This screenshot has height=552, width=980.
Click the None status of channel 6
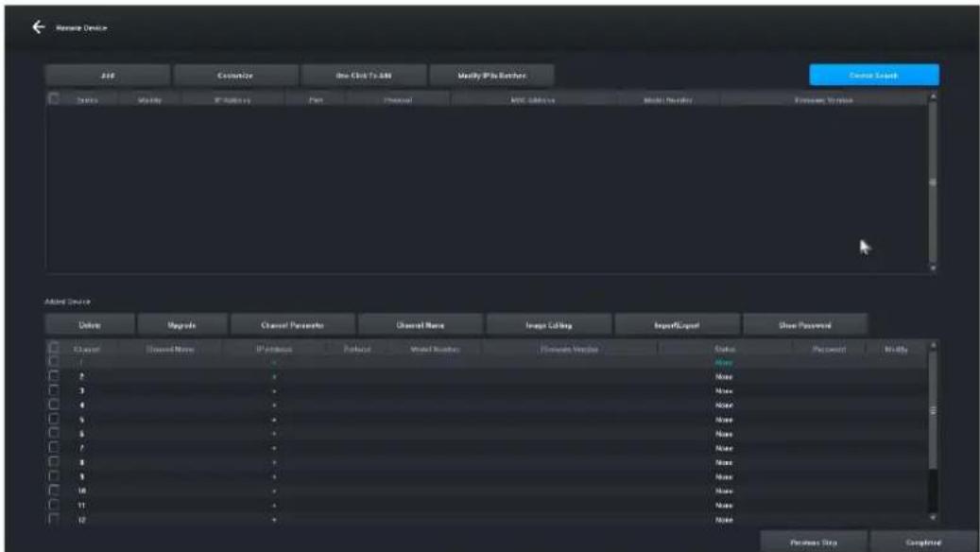(724, 434)
